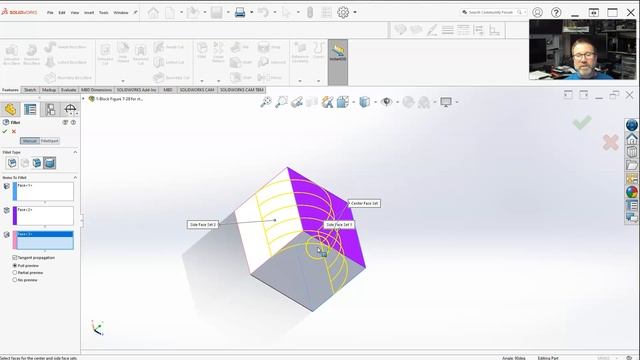Collapse the Items To Fillet section
Screen dimensions: 640x360
coord(75,178)
